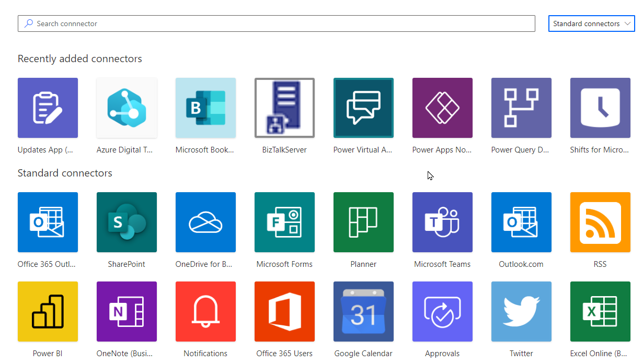Choose the Power Query Dataflows connector icon
Image resolution: width=643 pixels, height=364 pixels.
click(x=521, y=108)
